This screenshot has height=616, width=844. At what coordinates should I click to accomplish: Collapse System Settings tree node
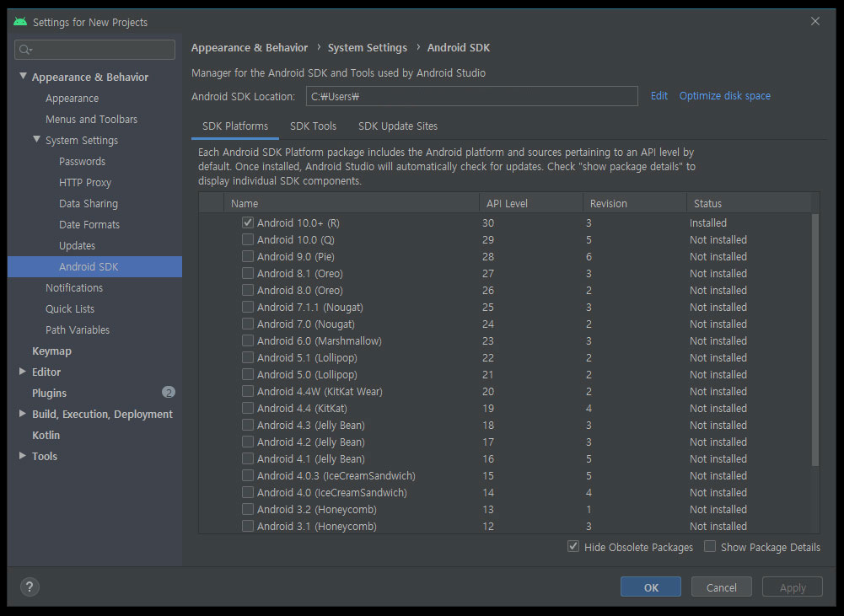[x=36, y=139]
